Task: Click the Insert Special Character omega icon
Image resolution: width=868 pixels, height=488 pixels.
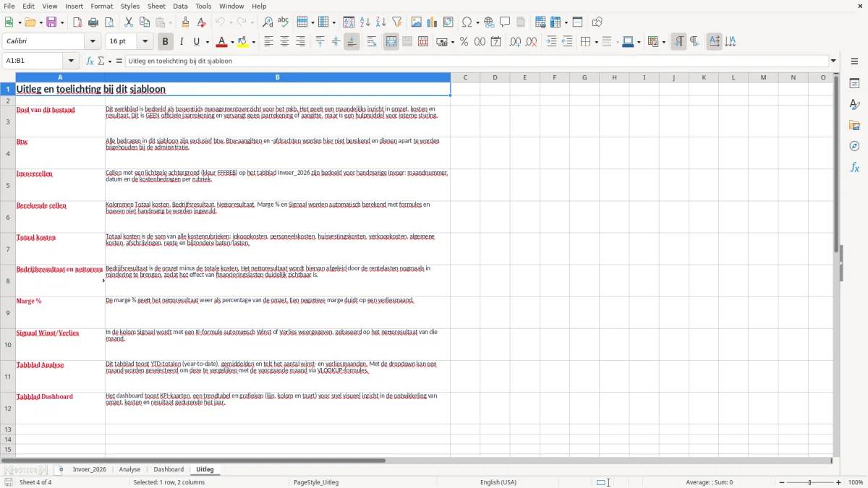Action: pyautogui.click(x=467, y=22)
